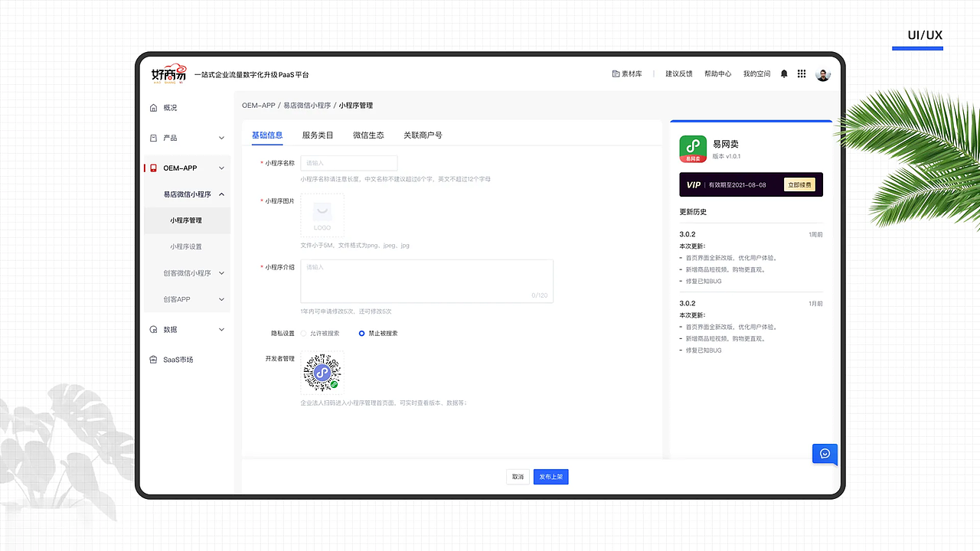The image size is (980, 551).
Task: Click the user avatar thumbnail in top bar
Action: pyautogui.click(x=822, y=73)
